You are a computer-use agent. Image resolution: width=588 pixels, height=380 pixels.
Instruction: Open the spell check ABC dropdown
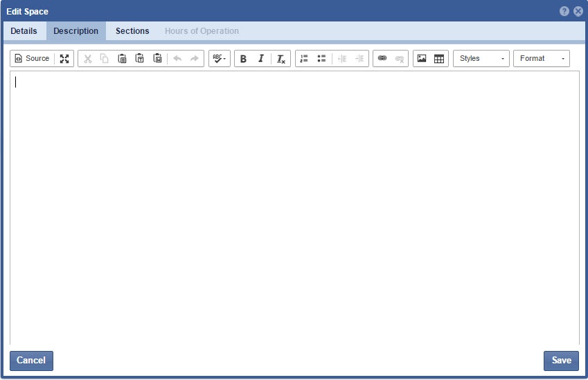coord(219,59)
